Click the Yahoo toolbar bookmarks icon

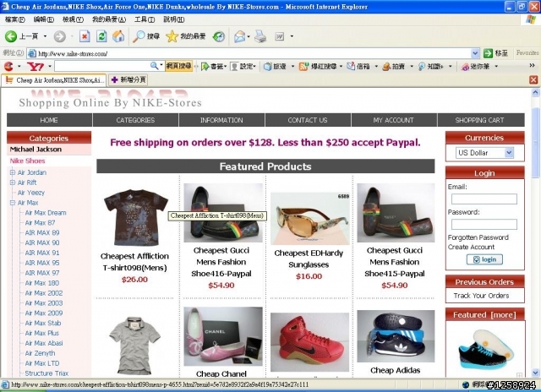(205, 66)
